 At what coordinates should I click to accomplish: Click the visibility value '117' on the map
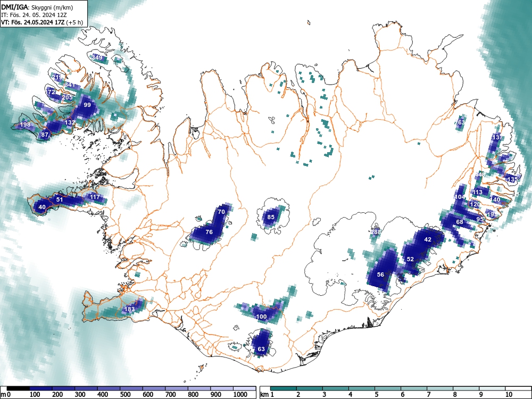95,197
